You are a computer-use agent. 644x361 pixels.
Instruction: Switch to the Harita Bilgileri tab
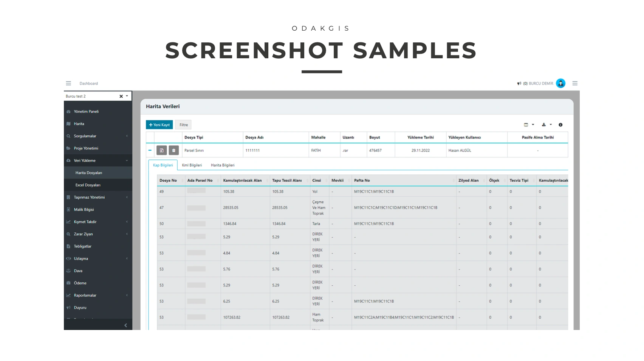[223, 165]
